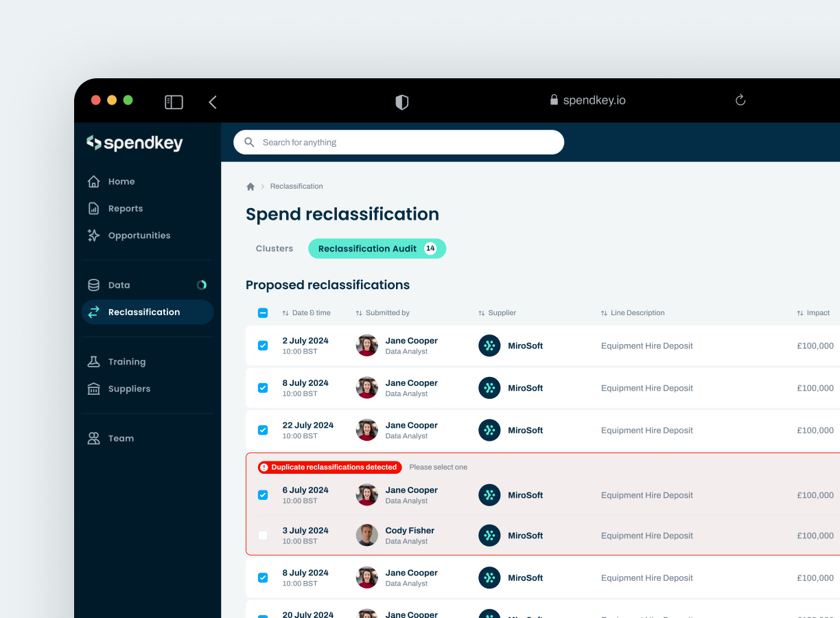Click Cody Fisher's avatar photo
Image resolution: width=840 pixels, height=618 pixels.
(x=367, y=536)
